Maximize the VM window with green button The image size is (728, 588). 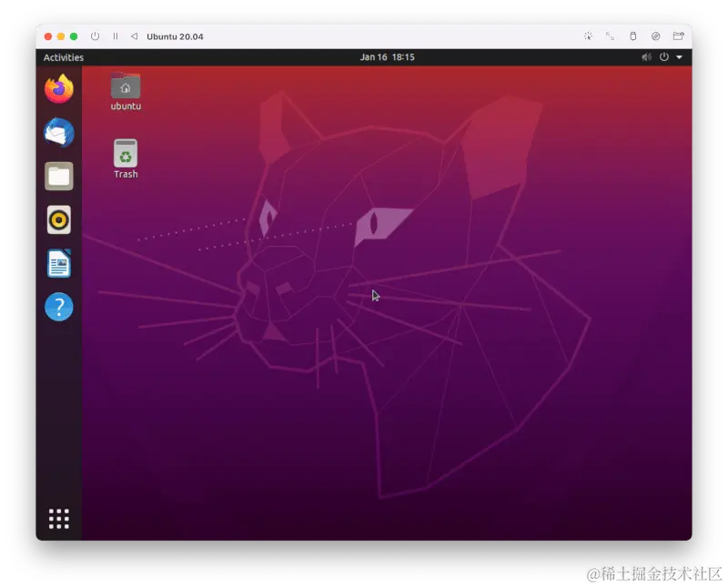pos(74,36)
